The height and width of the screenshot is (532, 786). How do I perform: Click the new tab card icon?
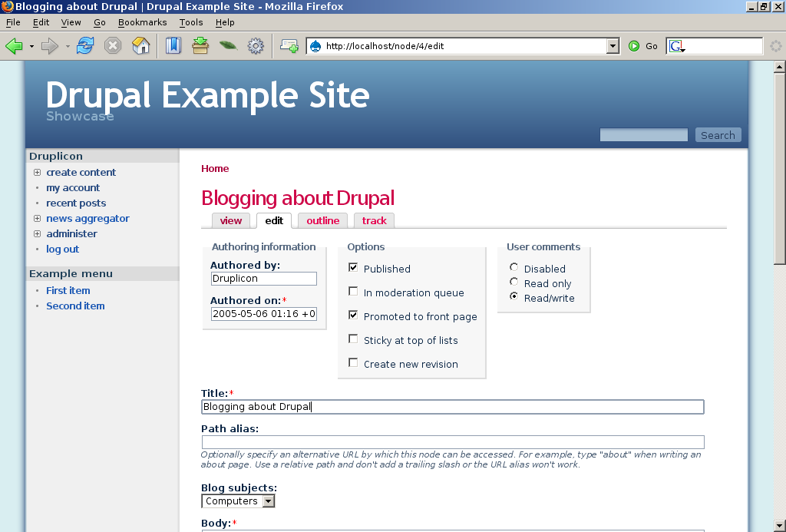tap(289, 46)
